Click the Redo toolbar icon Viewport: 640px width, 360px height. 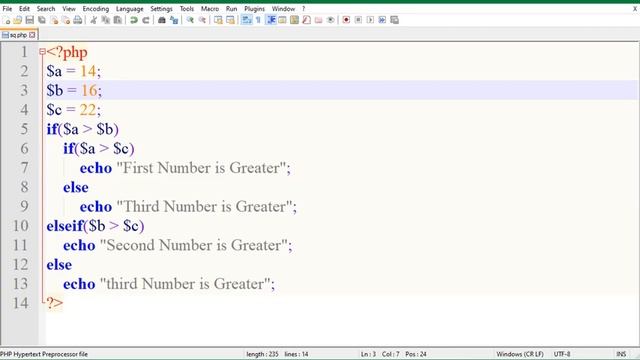(146, 20)
